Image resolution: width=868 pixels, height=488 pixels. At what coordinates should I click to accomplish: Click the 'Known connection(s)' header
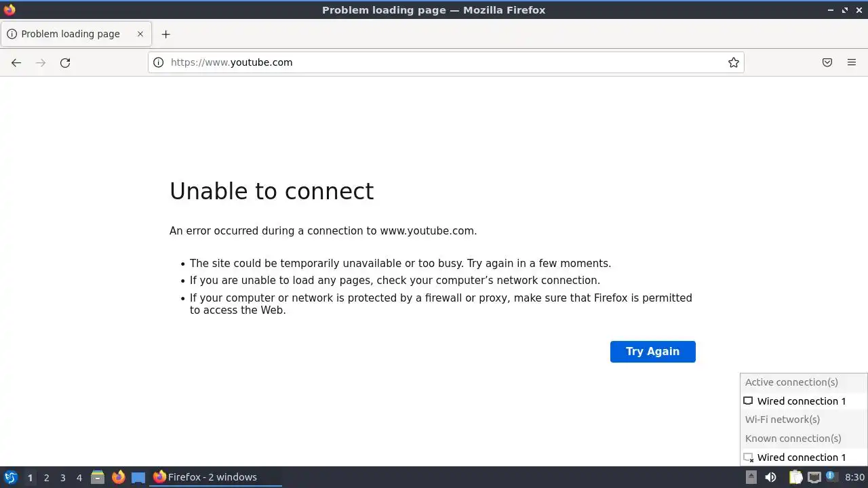[793, 439]
